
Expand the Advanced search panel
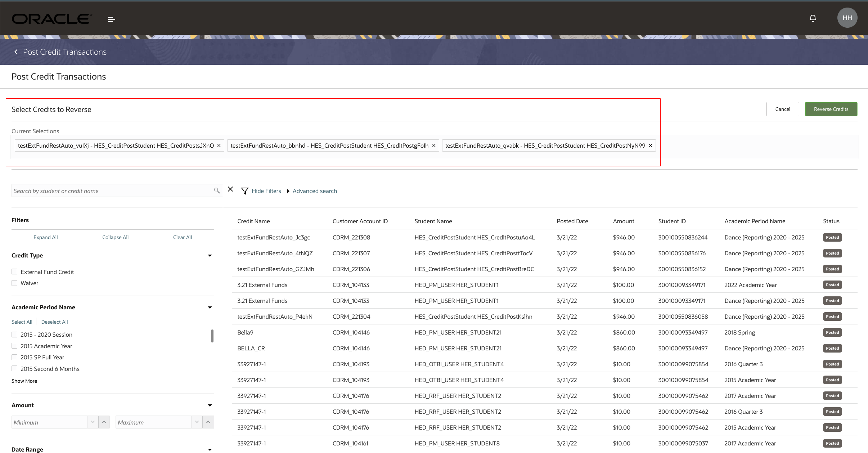314,191
